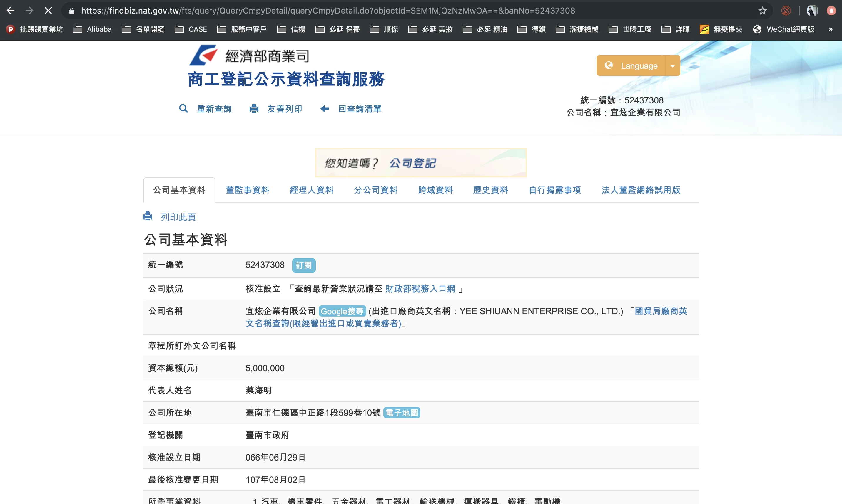Open the WeChat網頁版 bookmark

[784, 29]
